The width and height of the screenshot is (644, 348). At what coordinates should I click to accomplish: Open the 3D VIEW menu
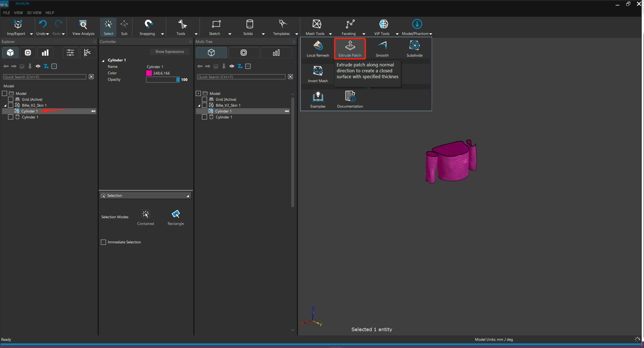coord(34,13)
